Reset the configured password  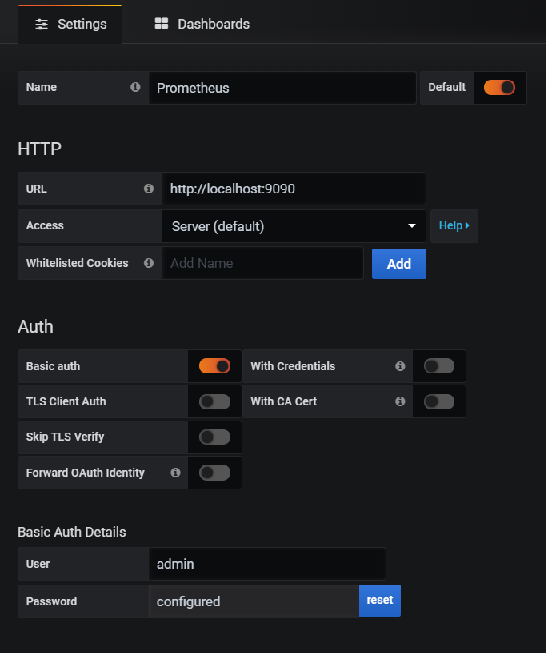coord(380,601)
